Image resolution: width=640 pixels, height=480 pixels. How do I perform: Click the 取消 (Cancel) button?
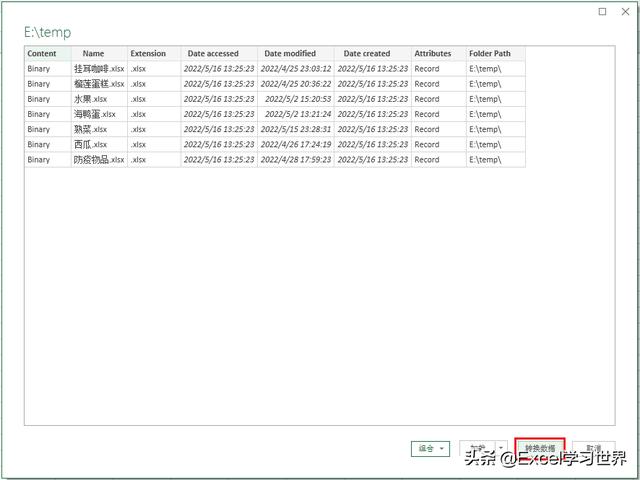[594, 449]
